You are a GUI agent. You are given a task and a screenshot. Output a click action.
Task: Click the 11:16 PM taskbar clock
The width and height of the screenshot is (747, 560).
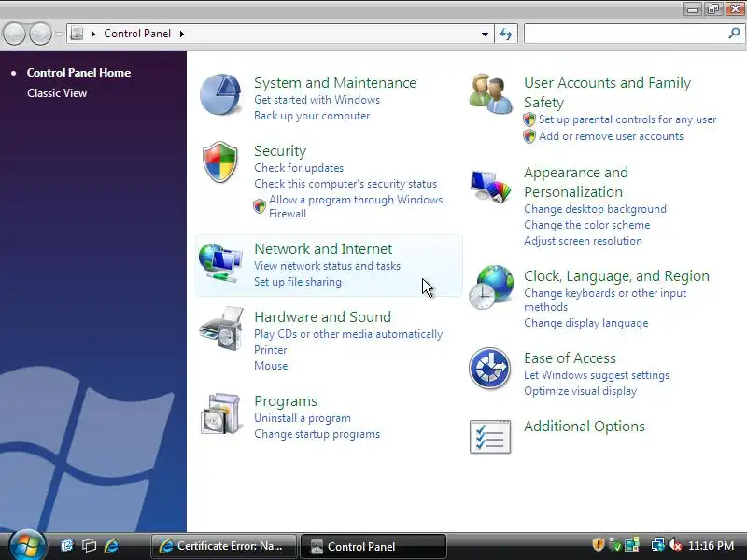click(x=711, y=546)
